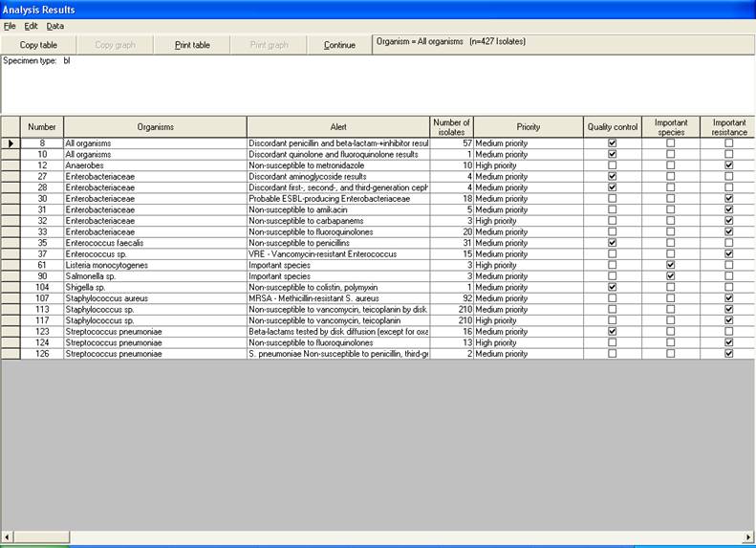Click the Priority column header
The width and height of the screenshot is (756, 548).
tap(529, 127)
